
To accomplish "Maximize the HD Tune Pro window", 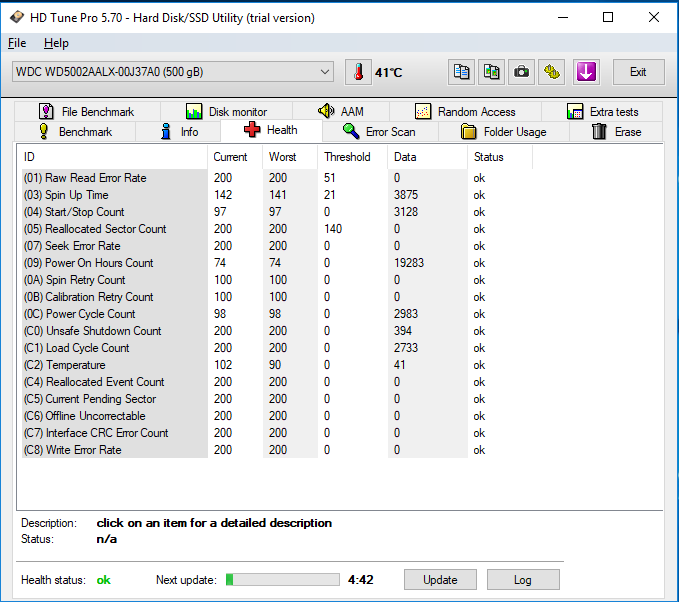I will click(608, 17).
